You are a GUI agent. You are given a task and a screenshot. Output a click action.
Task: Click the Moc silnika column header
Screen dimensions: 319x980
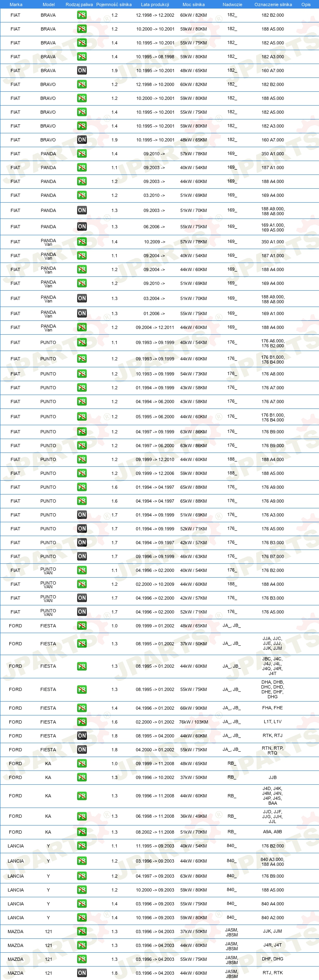(x=194, y=4)
